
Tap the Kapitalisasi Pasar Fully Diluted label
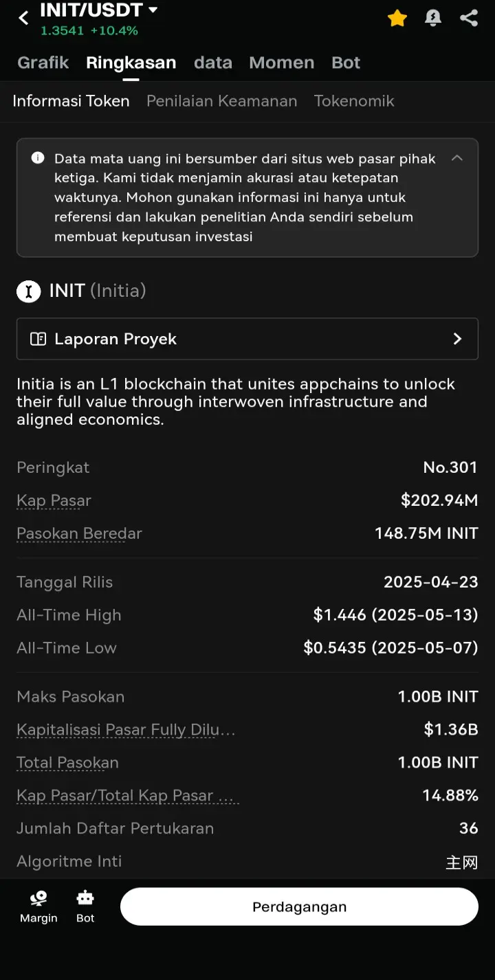126,730
